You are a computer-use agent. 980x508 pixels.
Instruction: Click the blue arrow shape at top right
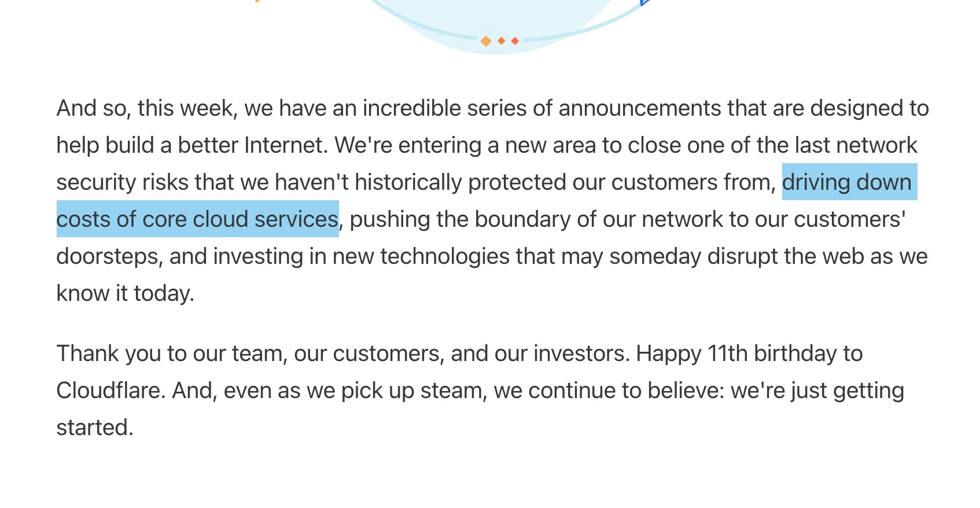pyautogui.click(x=645, y=2)
